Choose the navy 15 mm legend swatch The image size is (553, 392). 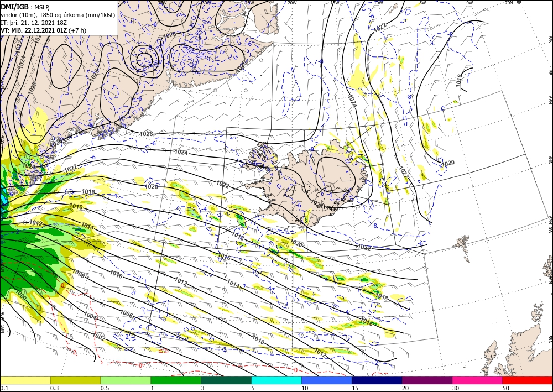coord(377,380)
